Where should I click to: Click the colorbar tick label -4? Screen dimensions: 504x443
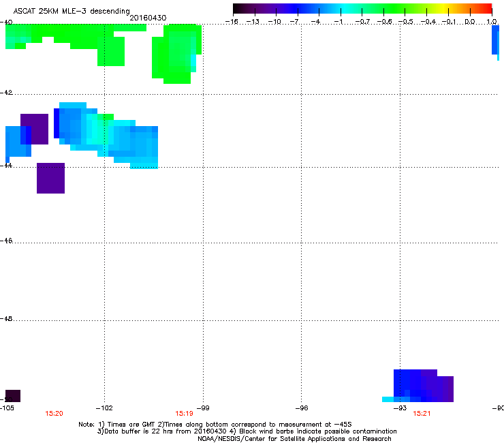(316, 22)
